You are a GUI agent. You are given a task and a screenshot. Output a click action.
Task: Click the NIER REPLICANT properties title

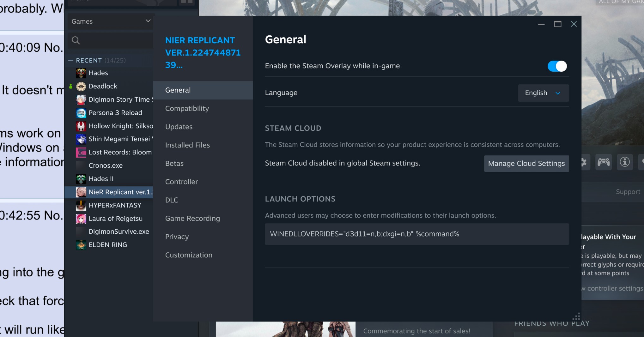click(203, 53)
